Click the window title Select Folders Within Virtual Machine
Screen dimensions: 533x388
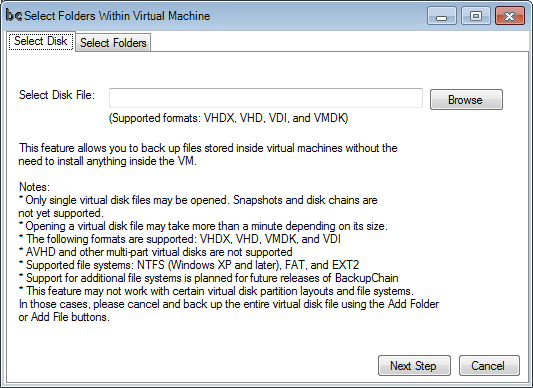point(117,16)
